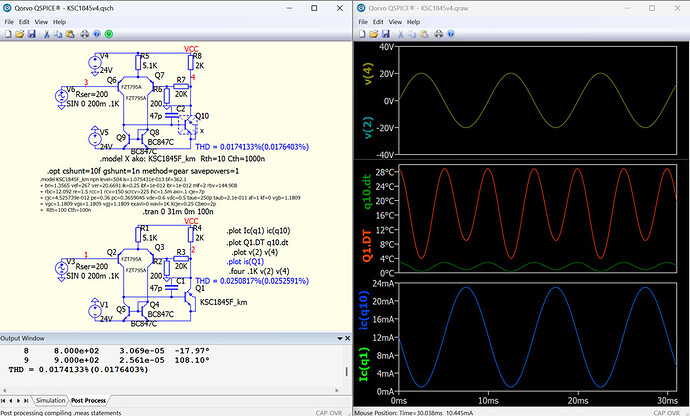This screenshot has width=690, height=416.
Task: Click the Open folder icon in schematic window
Action: tap(19, 34)
